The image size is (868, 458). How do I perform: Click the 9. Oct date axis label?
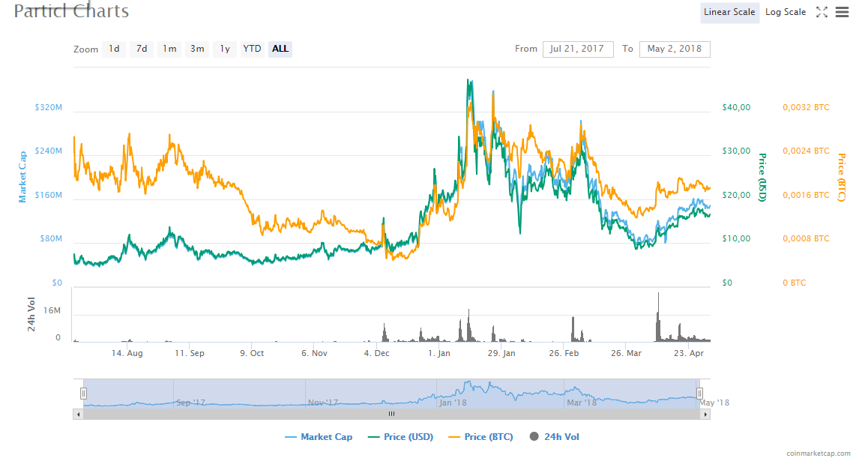[x=252, y=353]
